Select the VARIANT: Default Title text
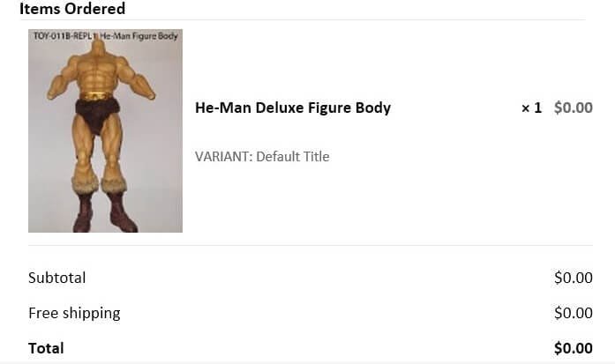Screen dimensions: 615x364 click(262, 156)
